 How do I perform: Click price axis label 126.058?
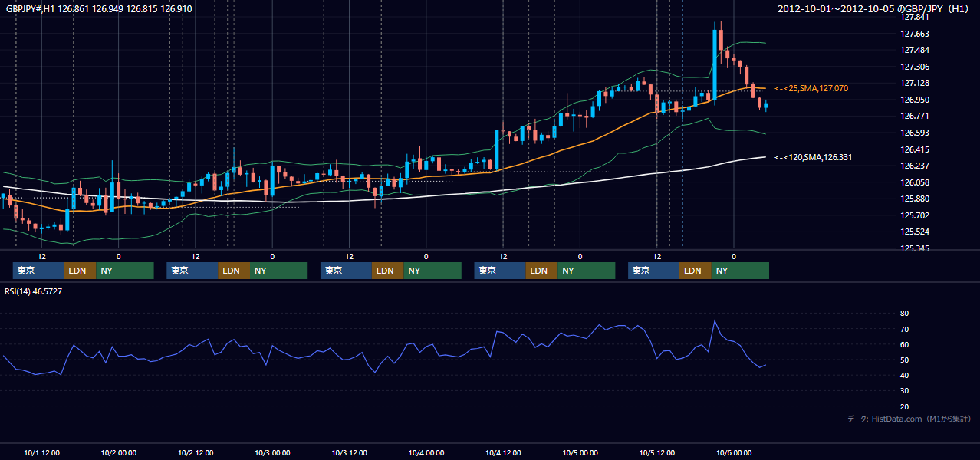916,182
